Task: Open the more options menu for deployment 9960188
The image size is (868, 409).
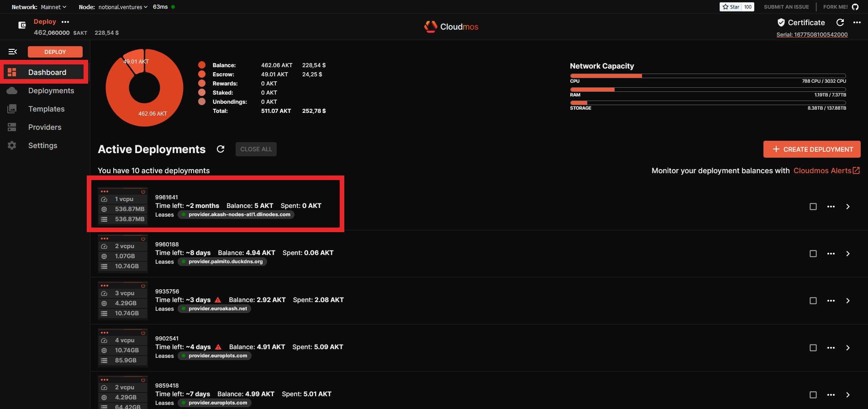Action: tap(831, 254)
